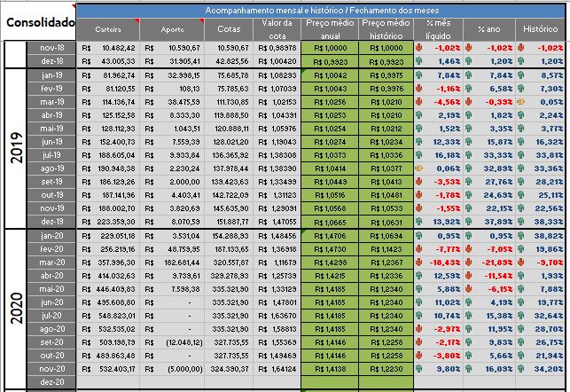
Task: Select the Cotas column header
Action: click(x=229, y=29)
